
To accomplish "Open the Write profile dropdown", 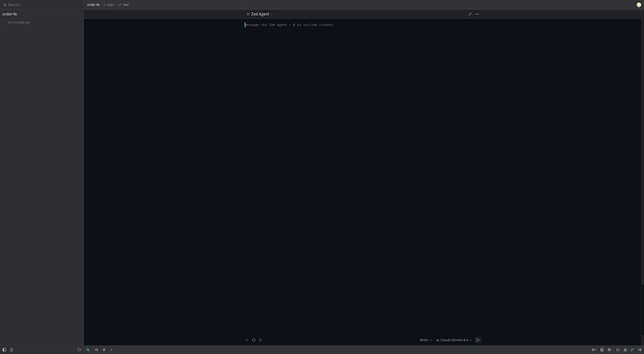I will click(426, 340).
